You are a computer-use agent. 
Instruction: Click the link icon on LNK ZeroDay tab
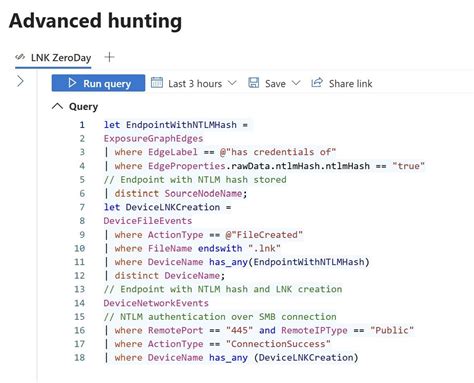click(x=20, y=57)
